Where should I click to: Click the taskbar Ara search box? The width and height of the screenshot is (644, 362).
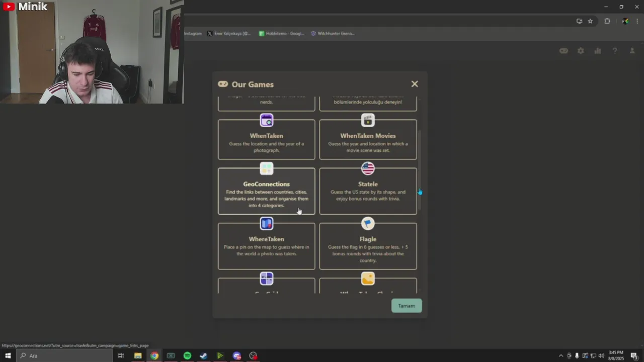64,355
